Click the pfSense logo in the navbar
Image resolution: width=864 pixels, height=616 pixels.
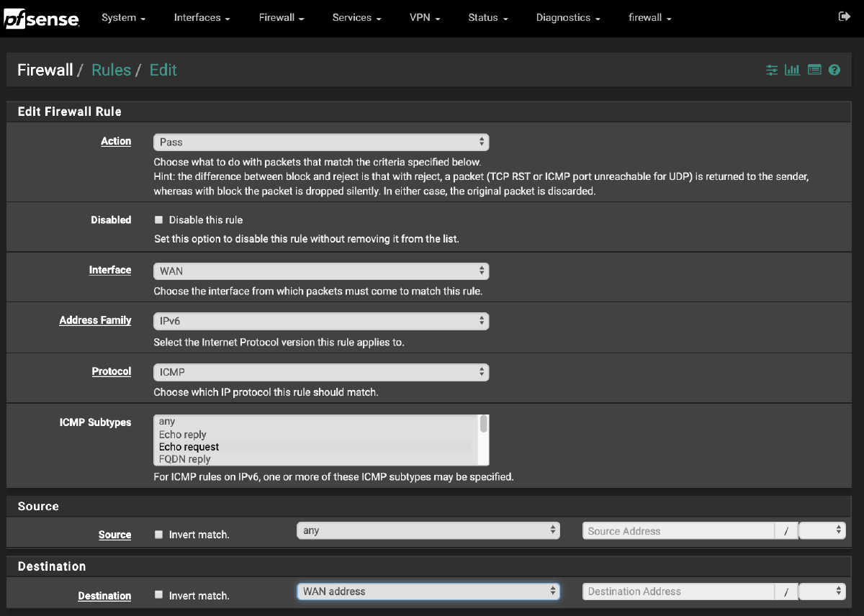(42, 18)
